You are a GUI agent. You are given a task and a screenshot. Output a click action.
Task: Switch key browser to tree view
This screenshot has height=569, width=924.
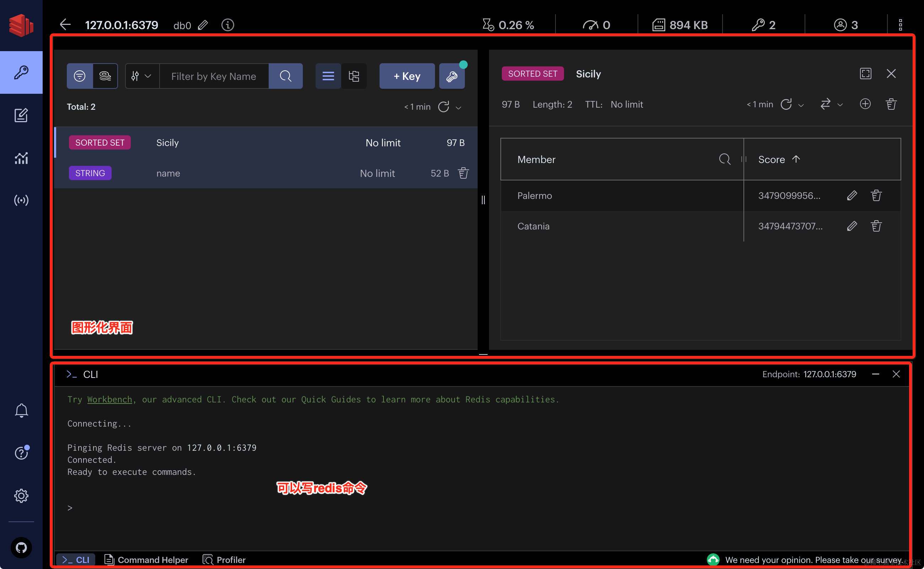click(354, 76)
